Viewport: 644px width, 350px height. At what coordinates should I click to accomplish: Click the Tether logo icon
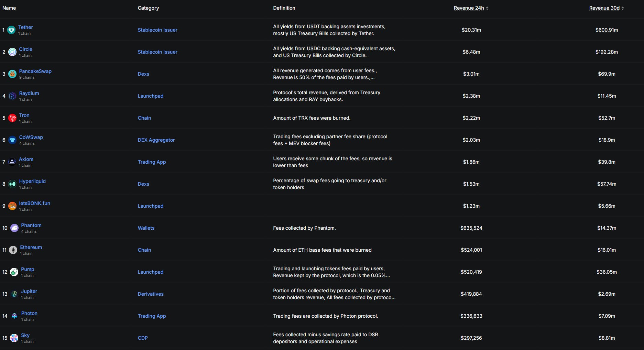11,30
